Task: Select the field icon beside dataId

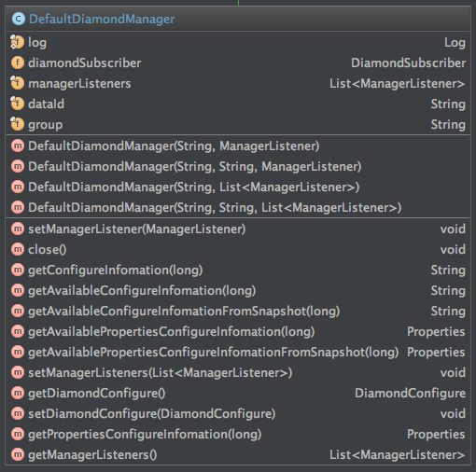Action: click(17, 104)
